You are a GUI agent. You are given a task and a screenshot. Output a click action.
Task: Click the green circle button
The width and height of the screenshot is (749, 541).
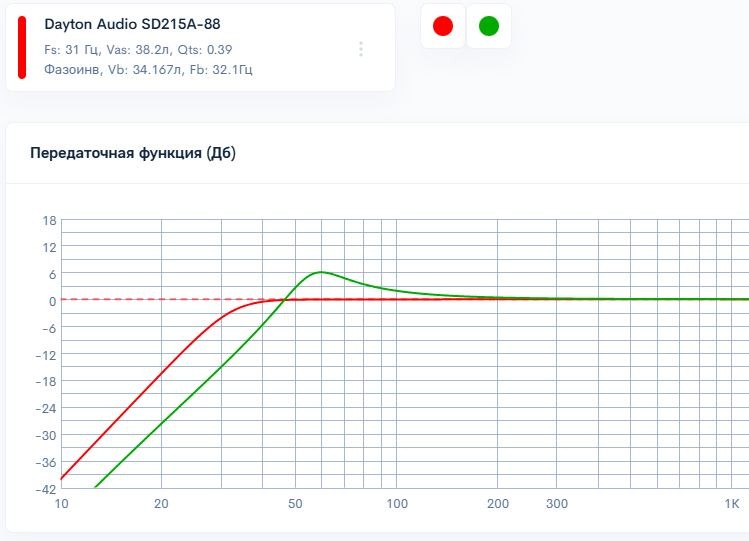point(488,26)
